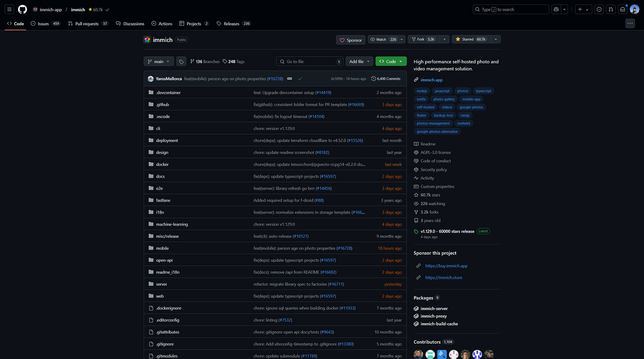The image size is (644, 359).
Task: Open the notifications inbox icon
Action: point(623,9)
